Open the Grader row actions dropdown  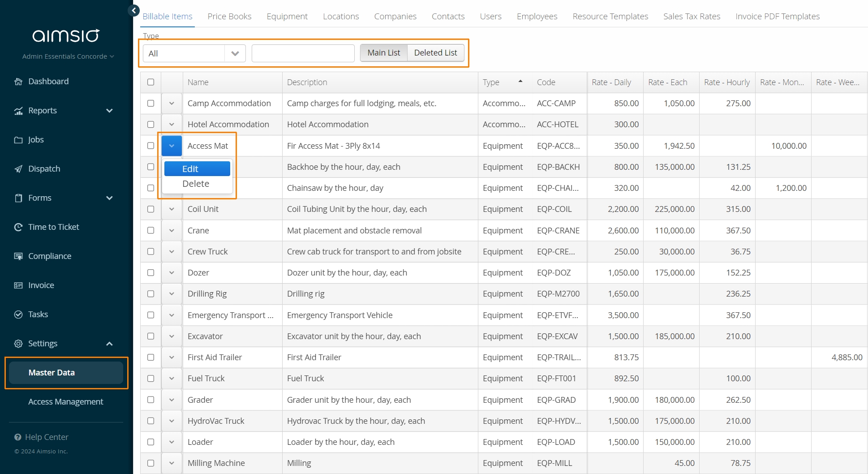click(172, 400)
